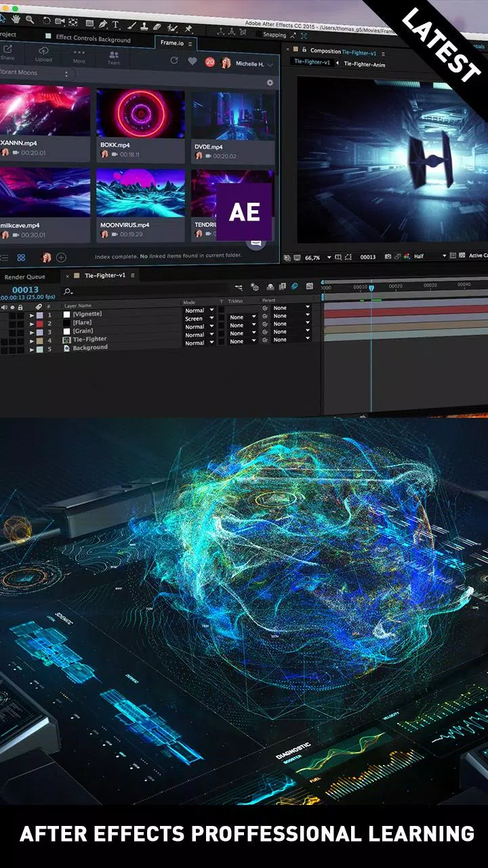Click the graph editor icon
Image resolution: width=488 pixels, height=868 pixels.
310,287
